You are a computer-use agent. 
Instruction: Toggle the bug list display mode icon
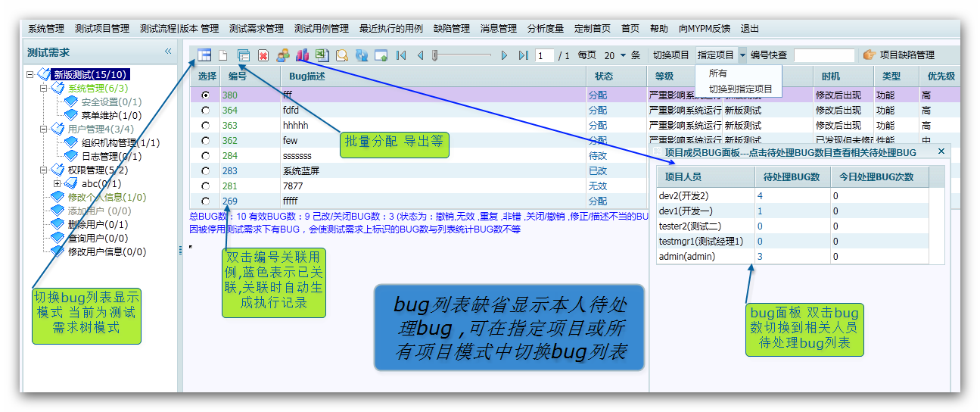[204, 55]
